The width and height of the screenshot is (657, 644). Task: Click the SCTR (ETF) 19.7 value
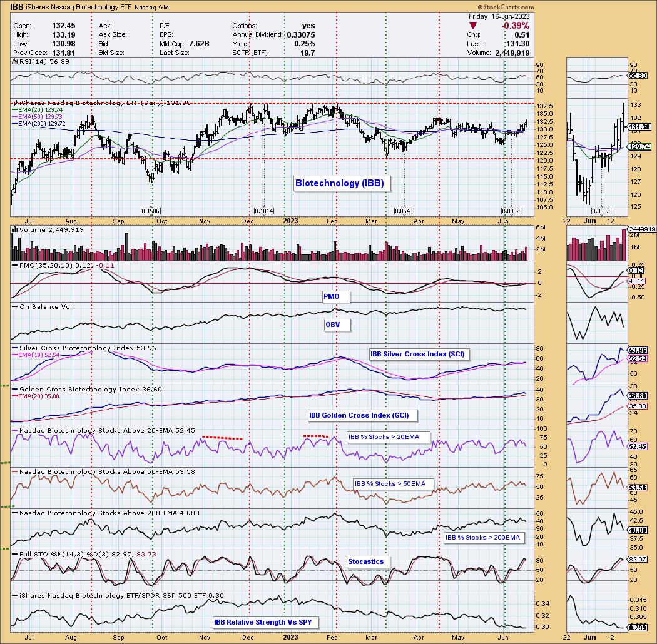[308, 53]
